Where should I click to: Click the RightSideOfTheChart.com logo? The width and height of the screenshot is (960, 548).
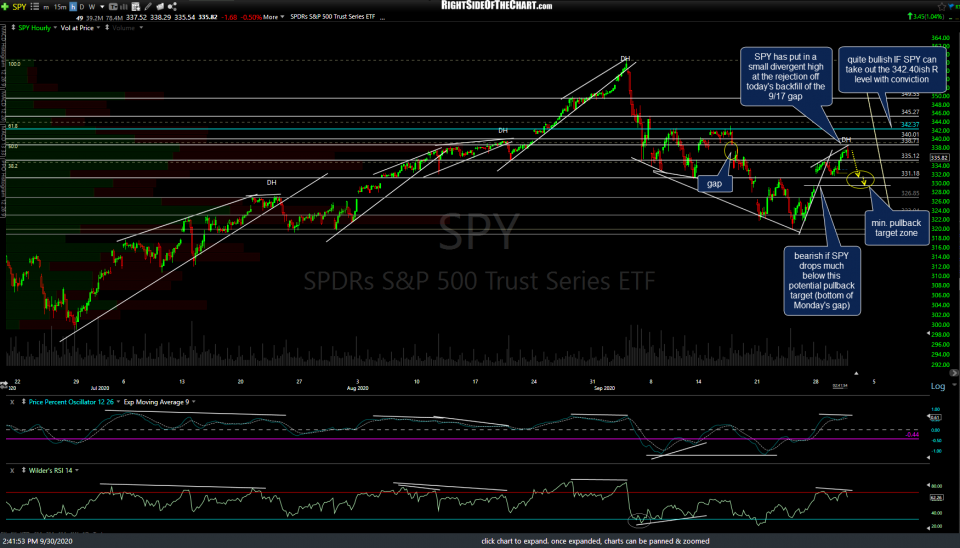pyautogui.click(x=496, y=6)
